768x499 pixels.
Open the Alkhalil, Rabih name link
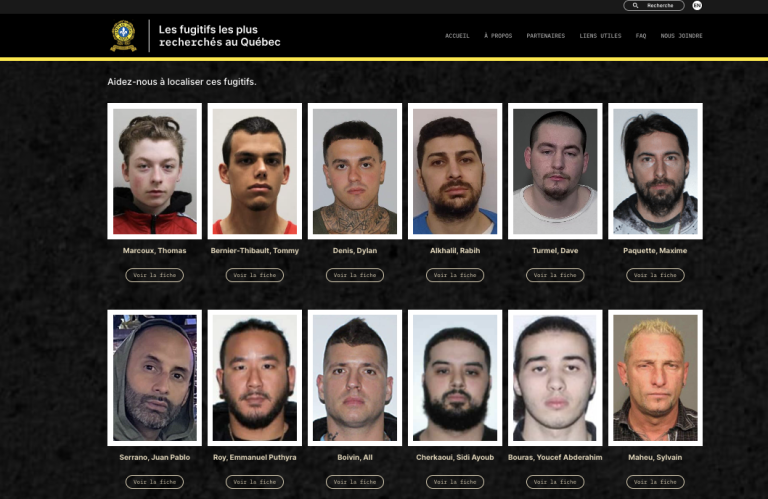pos(455,251)
